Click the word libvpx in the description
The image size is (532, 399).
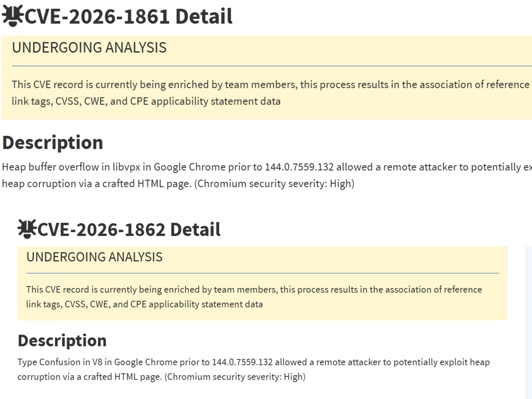126,167
